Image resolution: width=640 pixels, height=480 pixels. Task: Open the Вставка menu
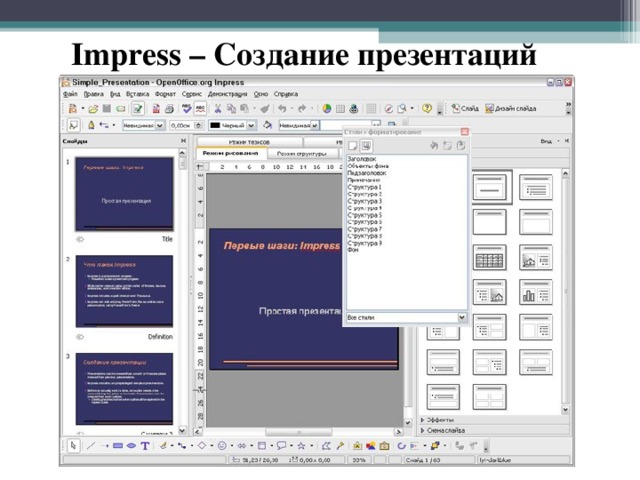coord(138,94)
